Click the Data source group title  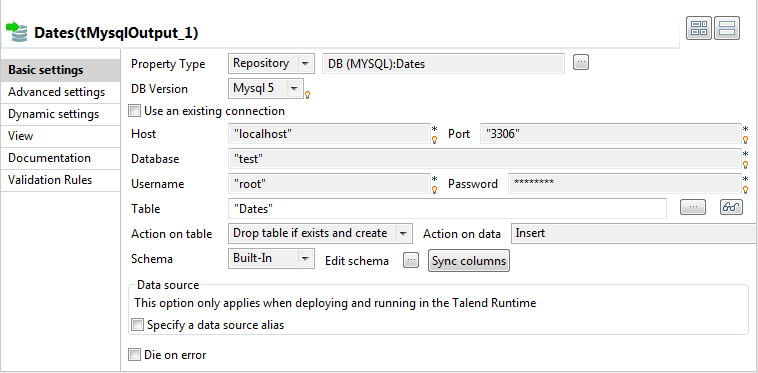pos(168,285)
